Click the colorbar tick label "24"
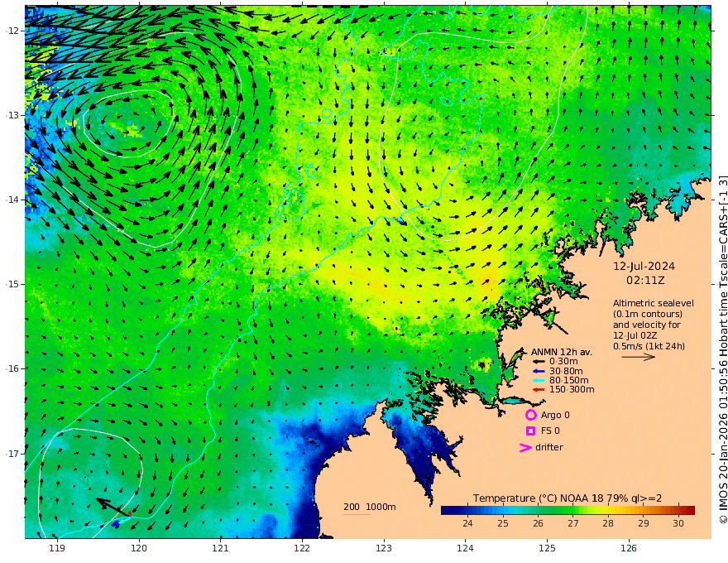The image size is (728, 563). (467, 523)
